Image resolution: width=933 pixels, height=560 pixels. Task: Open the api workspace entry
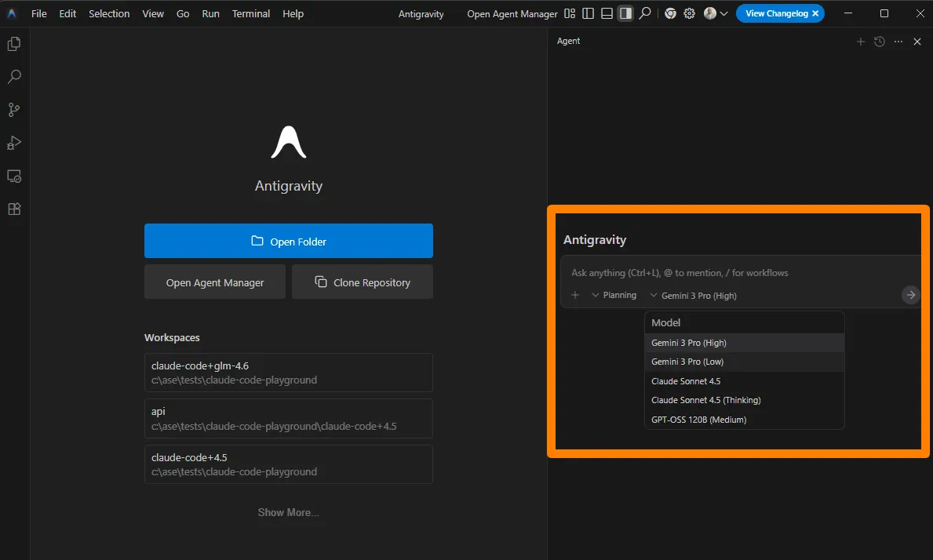click(x=289, y=419)
